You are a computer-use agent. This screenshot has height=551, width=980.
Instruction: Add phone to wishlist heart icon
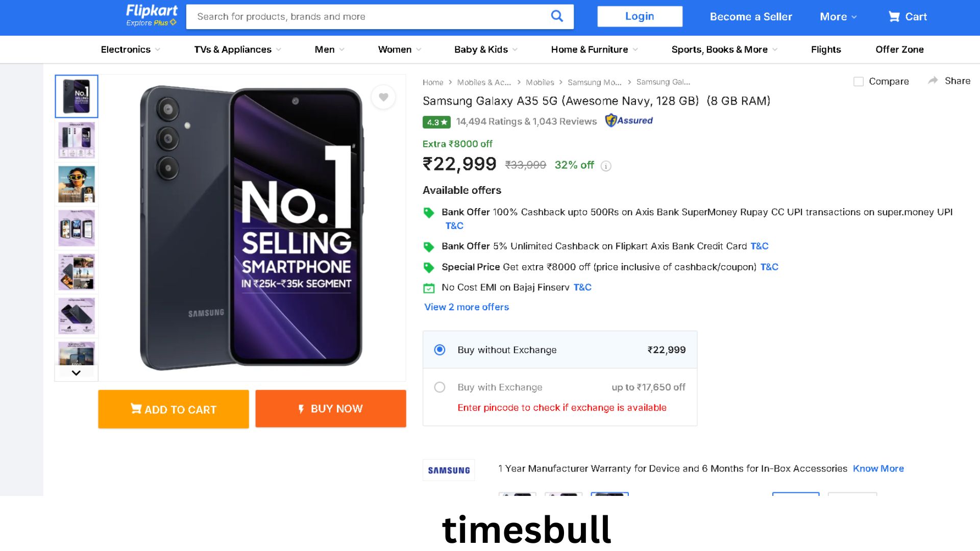coord(383,97)
